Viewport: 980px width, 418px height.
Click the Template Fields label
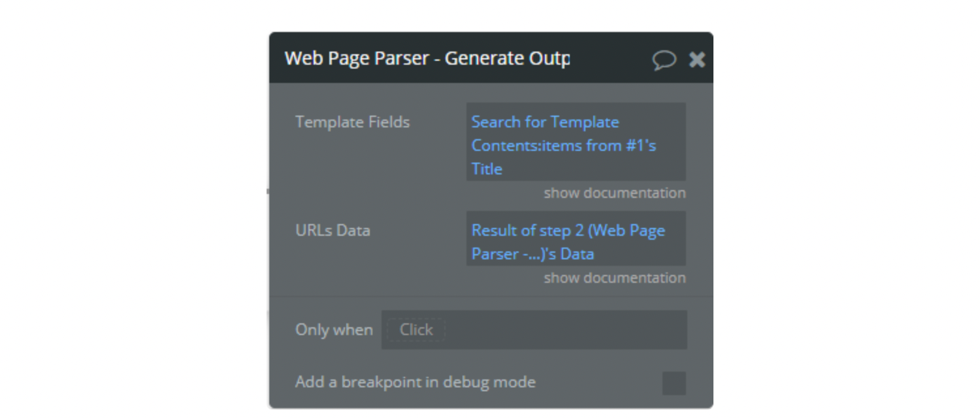[x=352, y=122]
